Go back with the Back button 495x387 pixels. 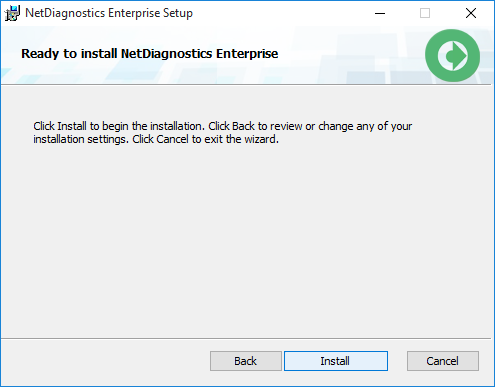tap(246, 361)
